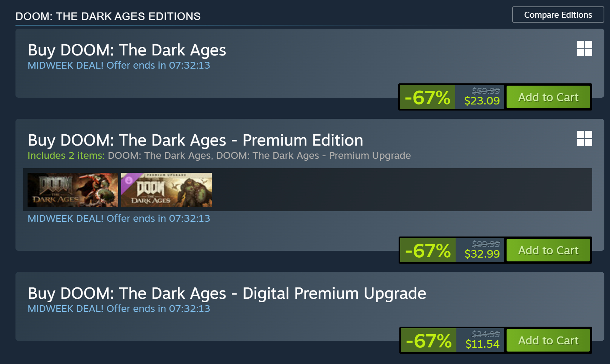Click the Midweek Deal timer under the Premium Edition
This screenshot has height=364, width=610.
[x=119, y=218]
